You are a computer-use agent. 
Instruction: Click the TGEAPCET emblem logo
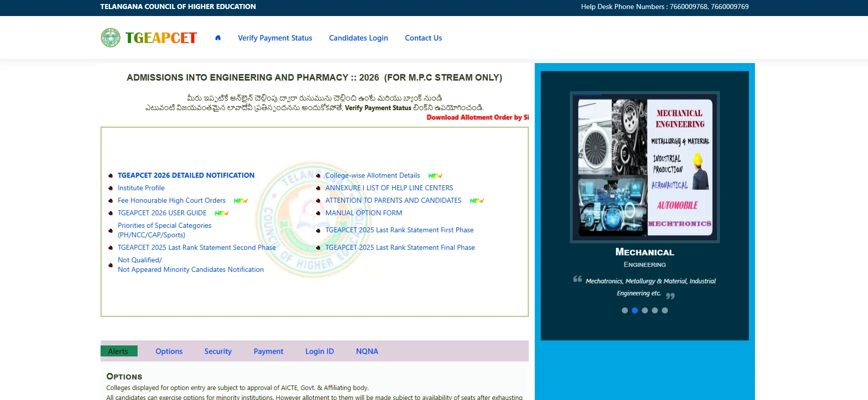click(111, 38)
